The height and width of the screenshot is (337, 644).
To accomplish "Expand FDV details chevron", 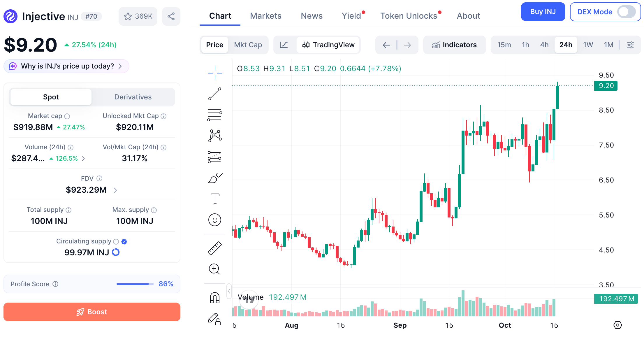I will click(x=115, y=190).
